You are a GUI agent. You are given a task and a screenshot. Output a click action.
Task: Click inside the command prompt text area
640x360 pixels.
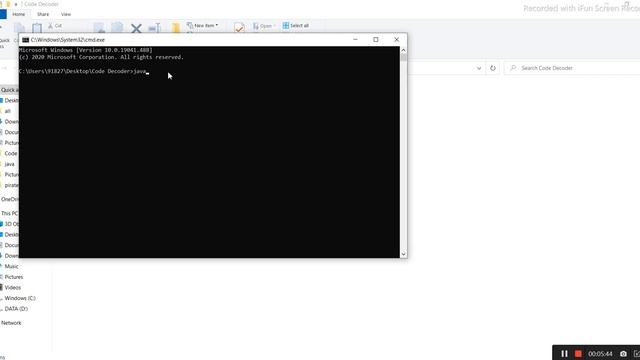pos(209,152)
